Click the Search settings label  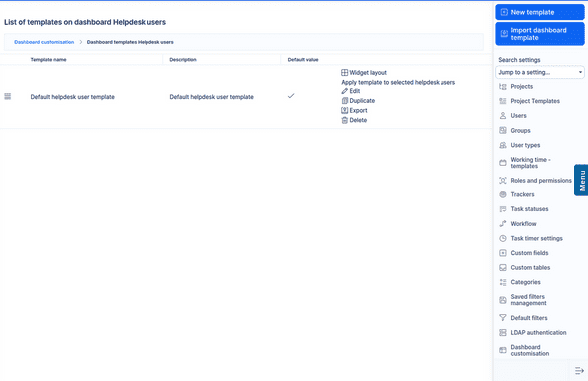[x=519, y=60]
